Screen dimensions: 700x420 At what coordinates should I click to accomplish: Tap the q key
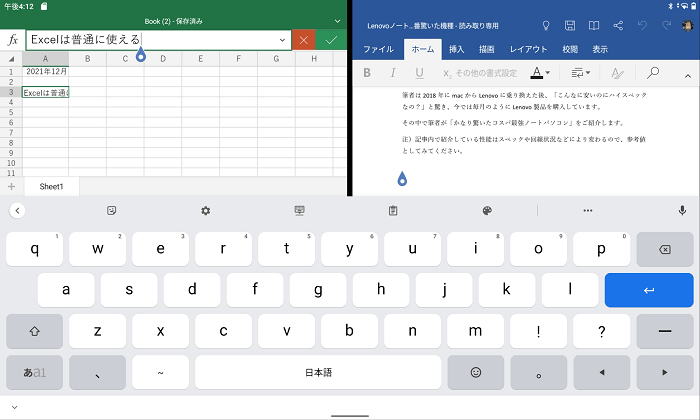pos(34,249)
